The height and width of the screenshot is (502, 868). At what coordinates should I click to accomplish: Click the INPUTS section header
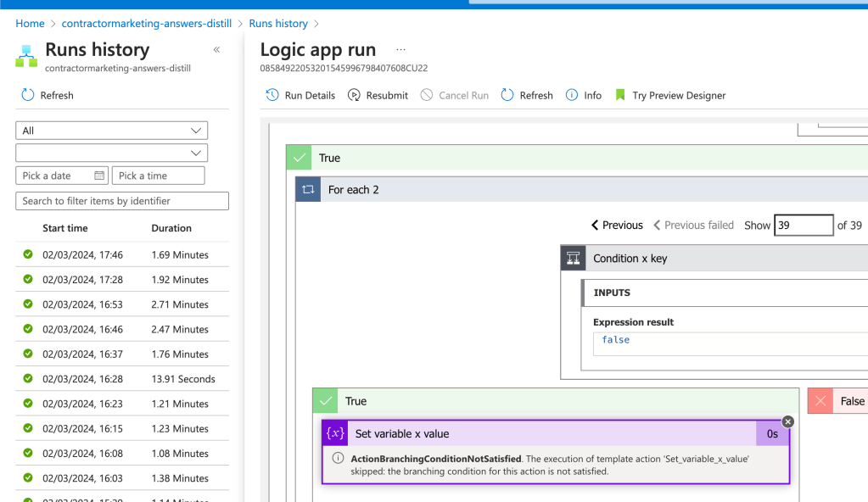coord(725,293)
